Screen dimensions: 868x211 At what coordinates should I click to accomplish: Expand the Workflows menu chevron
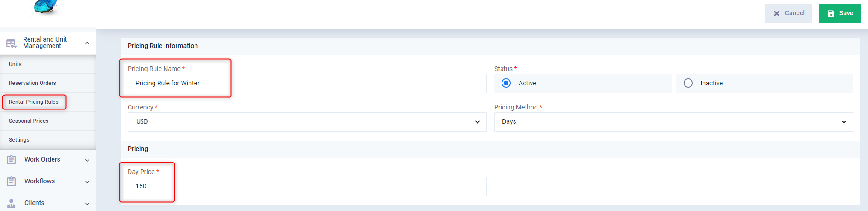pyautogui.click(x=87, y=182)
